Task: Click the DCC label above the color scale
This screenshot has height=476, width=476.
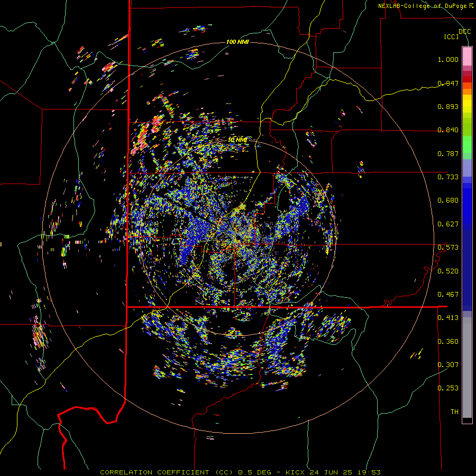Action: [x=464, y=32]
